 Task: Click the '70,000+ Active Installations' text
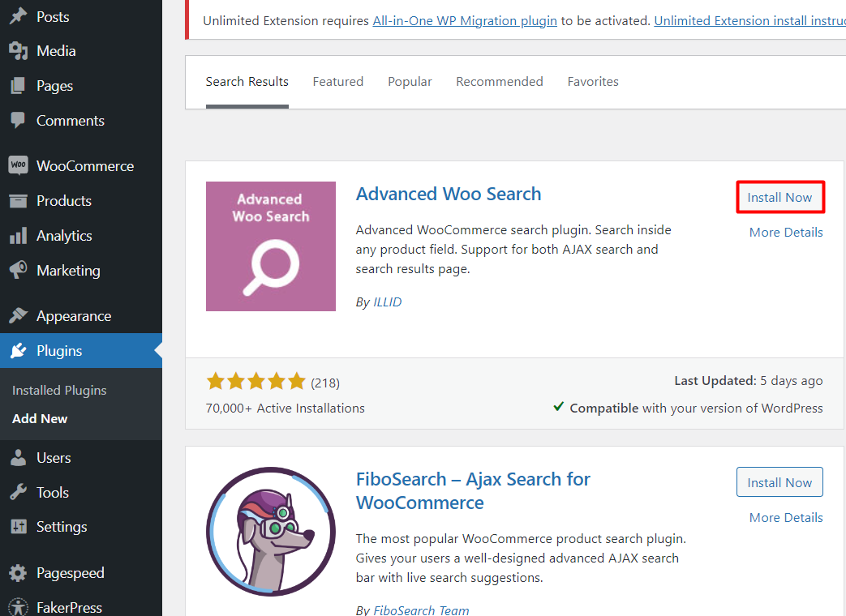pyautogui.click(x=285, y=409)
